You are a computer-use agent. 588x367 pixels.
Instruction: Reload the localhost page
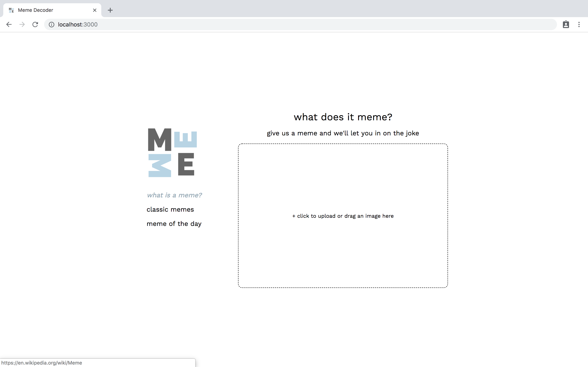click(x=35, y=24)
